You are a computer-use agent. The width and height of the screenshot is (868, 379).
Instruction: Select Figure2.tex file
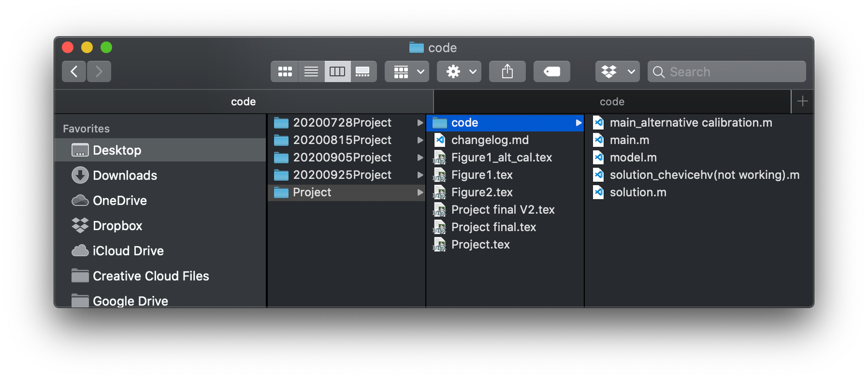click(505, 192)
